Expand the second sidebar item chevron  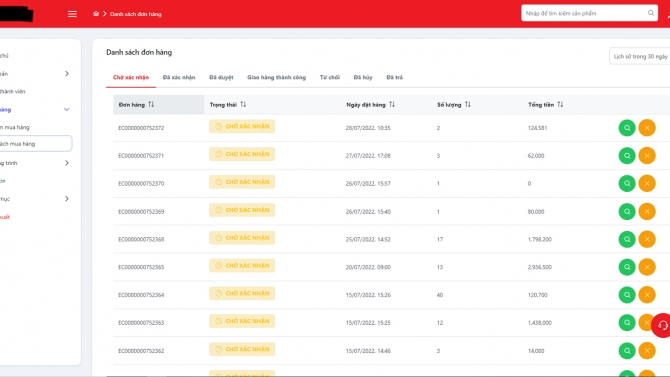coord(67,74)
